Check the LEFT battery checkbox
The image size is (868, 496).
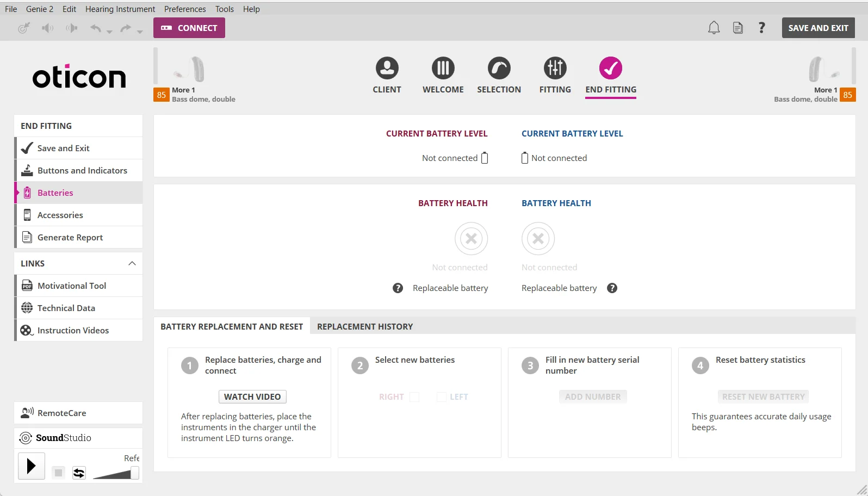[x=442, y=397]
